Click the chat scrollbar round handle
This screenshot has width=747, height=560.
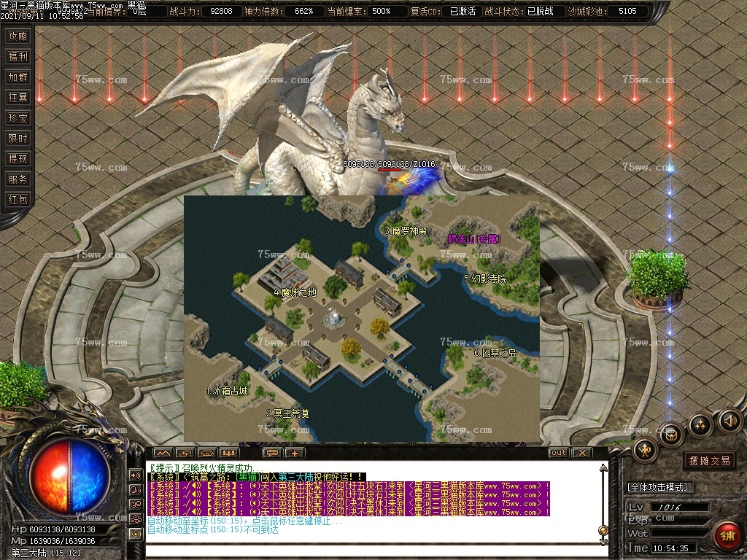coord(603,531)
